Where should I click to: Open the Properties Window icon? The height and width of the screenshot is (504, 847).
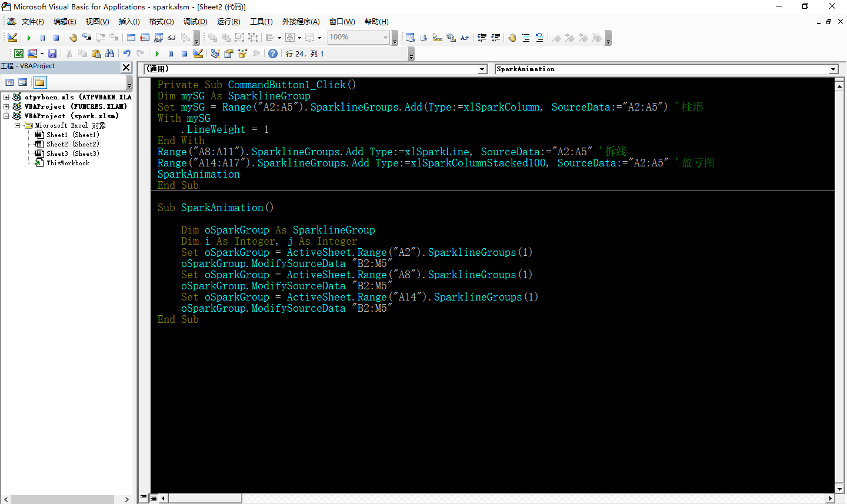point(229,54)
